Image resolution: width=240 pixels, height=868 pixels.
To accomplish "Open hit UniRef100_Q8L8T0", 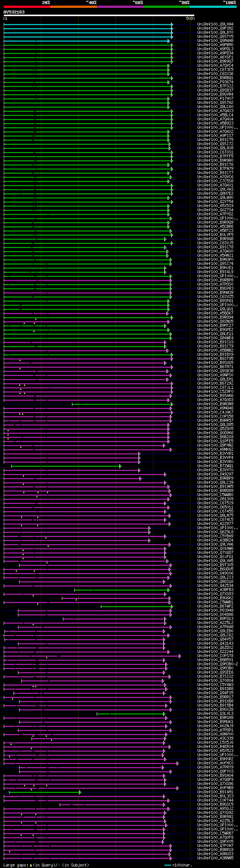I will pos(215,33).
